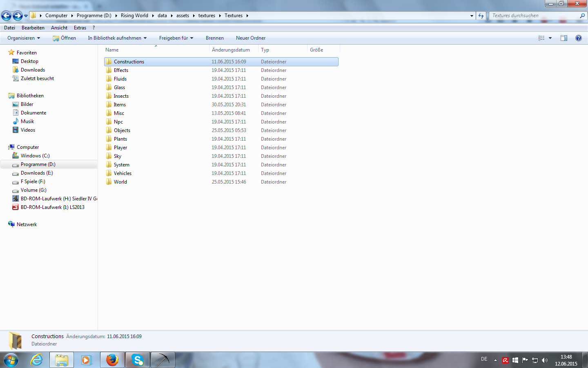Image resolution: width=588 pixels, height=368 pixels.
Task: Select Windows (C:) drive in sidebar
Action: click(x=35, y=156)
